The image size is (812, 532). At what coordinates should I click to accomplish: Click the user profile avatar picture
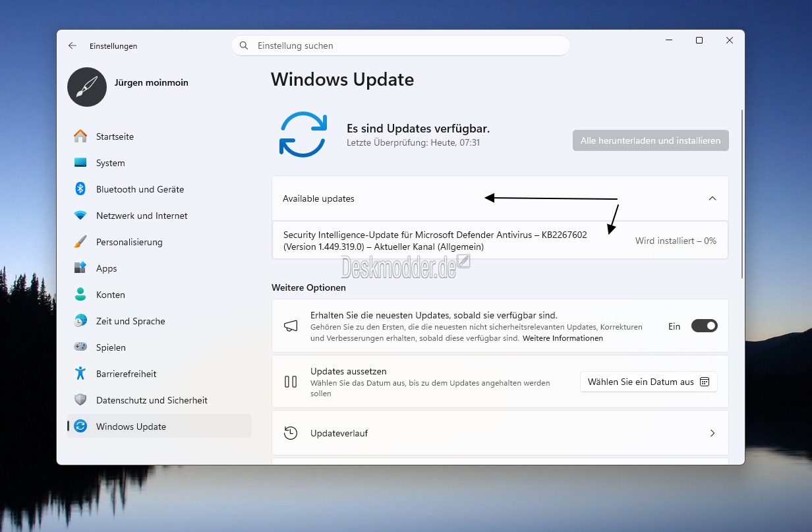(x=87, y=87)
